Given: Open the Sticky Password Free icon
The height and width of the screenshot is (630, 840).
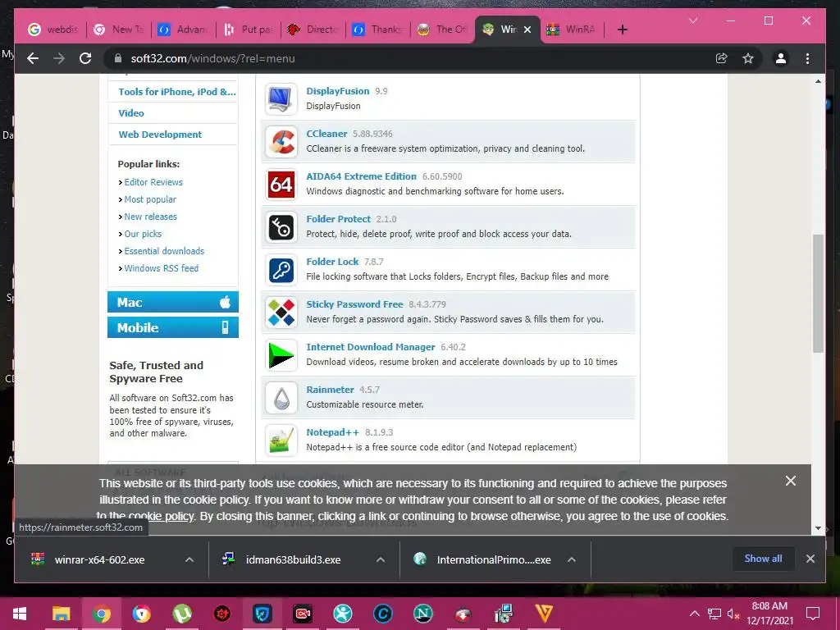Looking at the screenshot, I should click(281, 313).
